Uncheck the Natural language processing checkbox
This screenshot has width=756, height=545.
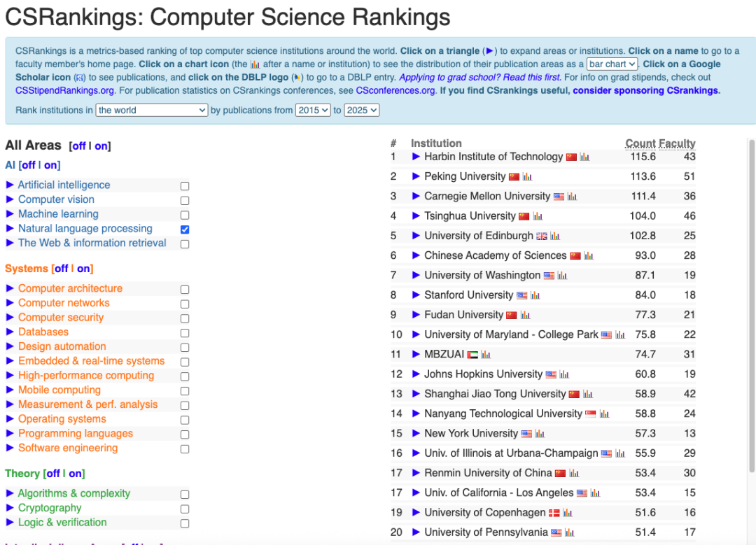tap(185, 229)
